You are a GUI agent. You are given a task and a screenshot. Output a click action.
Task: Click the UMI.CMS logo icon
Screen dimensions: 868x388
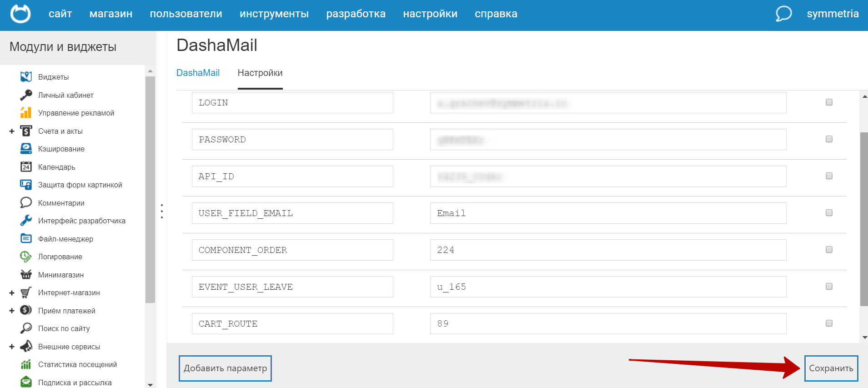coord(20,14)
